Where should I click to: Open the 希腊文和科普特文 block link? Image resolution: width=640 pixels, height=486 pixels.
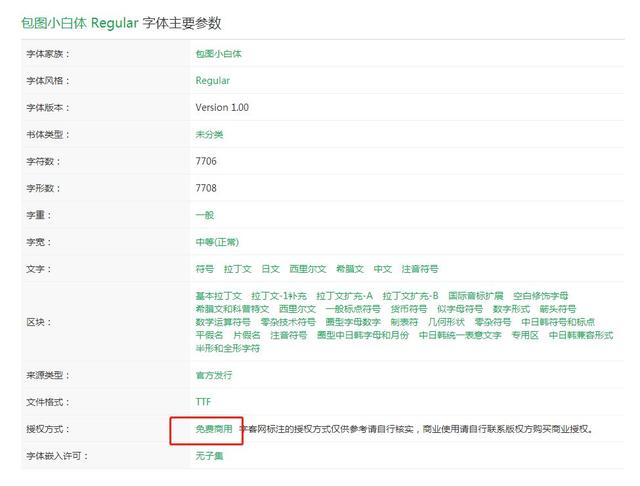pos(232,309)
